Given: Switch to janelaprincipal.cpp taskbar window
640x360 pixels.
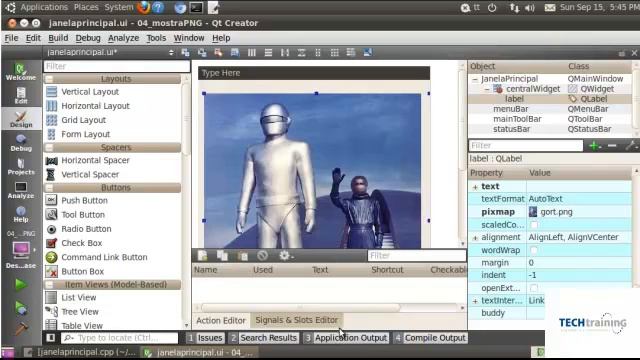Looking at the screenshot, I should pyautogui.click(x=80, y=352).
